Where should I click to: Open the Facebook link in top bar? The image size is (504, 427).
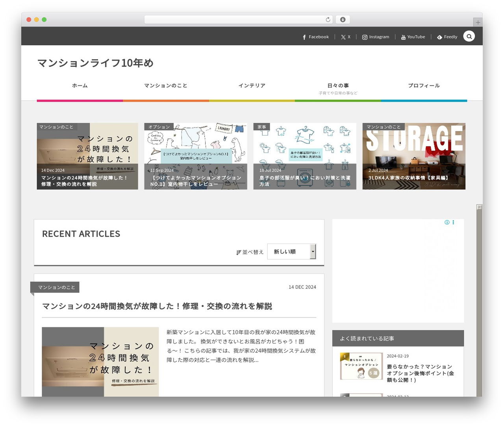(315, 37)
